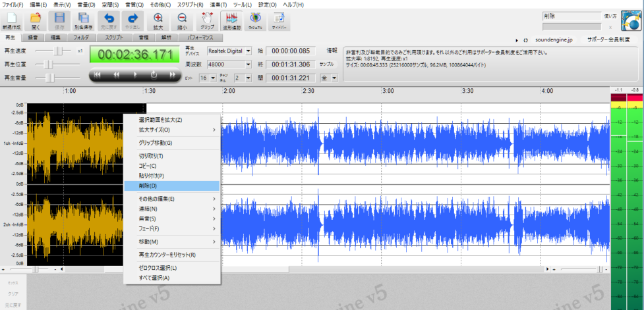Open the スクリプト(R) menu
This screenshot has width=644, height=310.
pos(190,5)
